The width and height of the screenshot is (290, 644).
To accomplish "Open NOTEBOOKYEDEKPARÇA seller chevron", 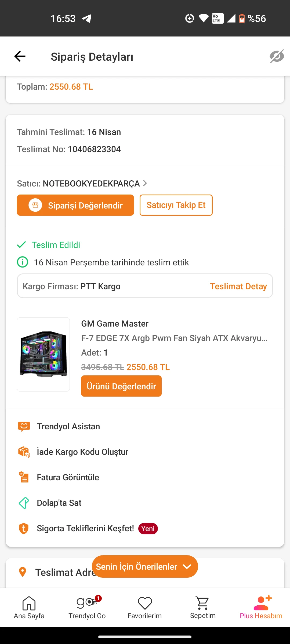I will click(x=145, y=183).
